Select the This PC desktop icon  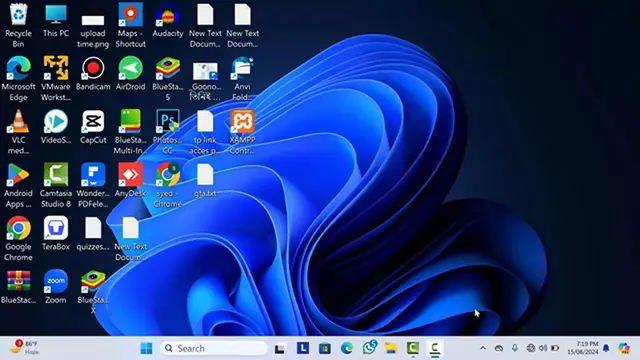(x=56, y=20)
